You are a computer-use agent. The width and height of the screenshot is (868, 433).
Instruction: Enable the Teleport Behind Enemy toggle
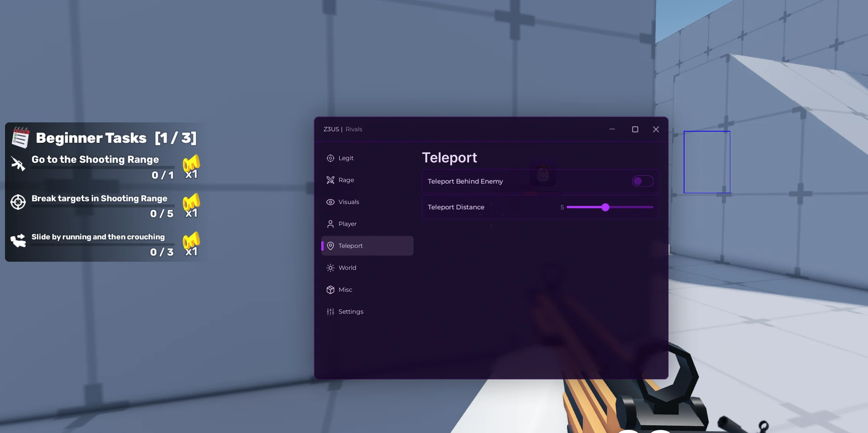(x=642, y=181)
